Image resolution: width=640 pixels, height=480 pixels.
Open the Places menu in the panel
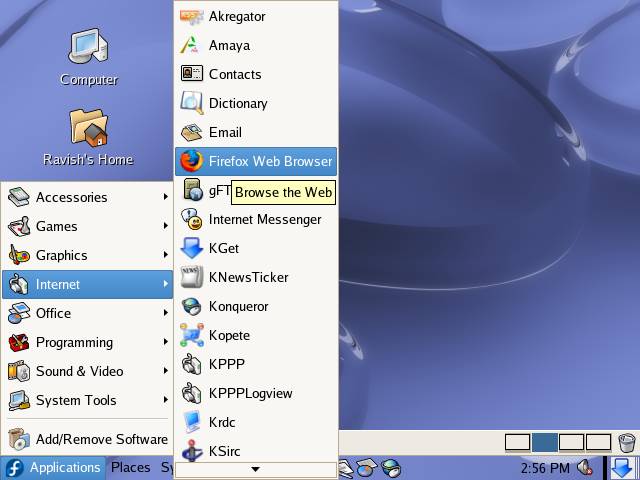coord(130,467)
